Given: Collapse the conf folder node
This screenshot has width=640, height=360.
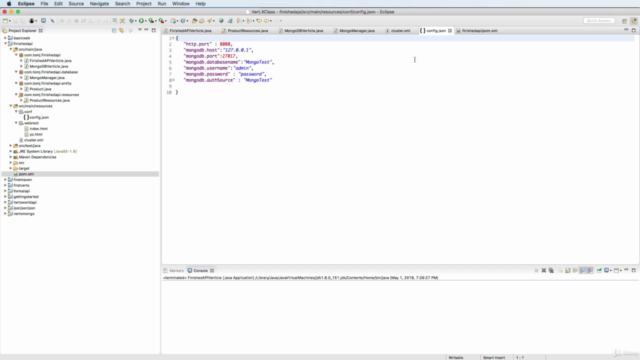Looking at the screenshot, I should pos(16,112).
